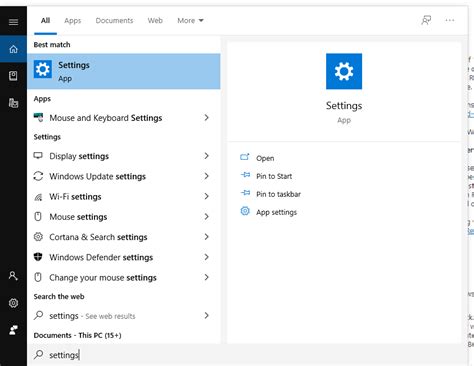474x366 pixels.
Task: Expand the Wi-Fi settings chevron
Action: (207, 196)
